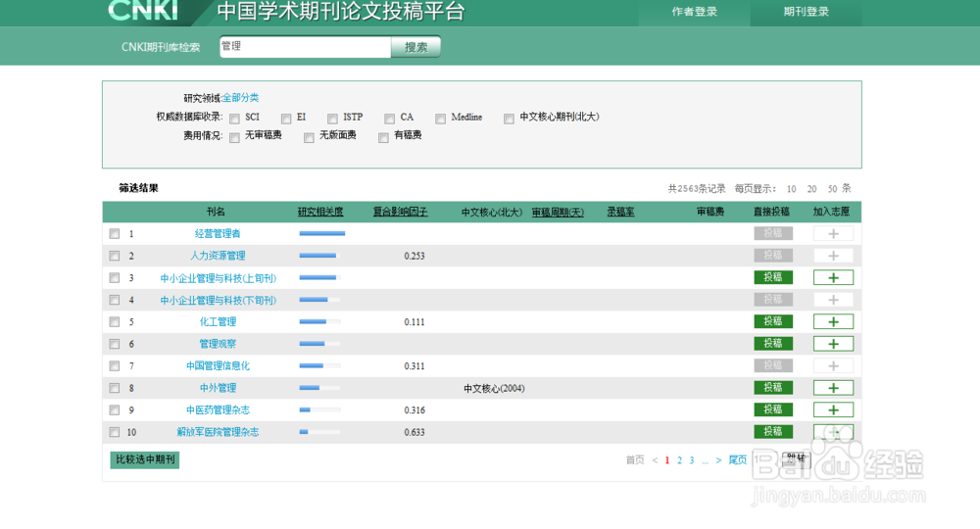The image size is (980, 529).
Task: Go to previous page arrow
Action: (655, 460)
